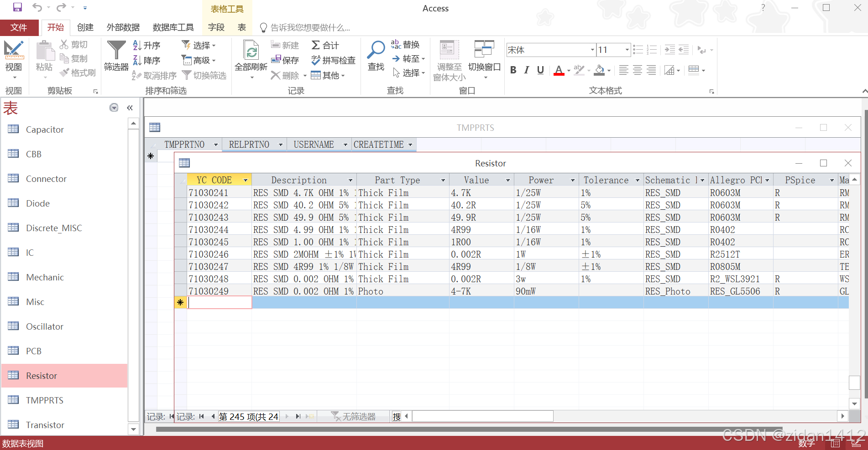
Task: Click the TMPPRTS table window icon
Action: coord(155,127)
